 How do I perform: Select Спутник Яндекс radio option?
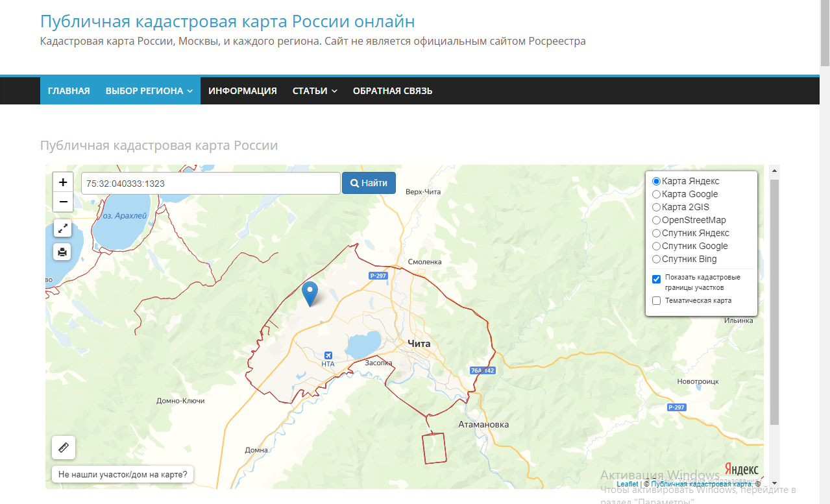pos(656,234)
